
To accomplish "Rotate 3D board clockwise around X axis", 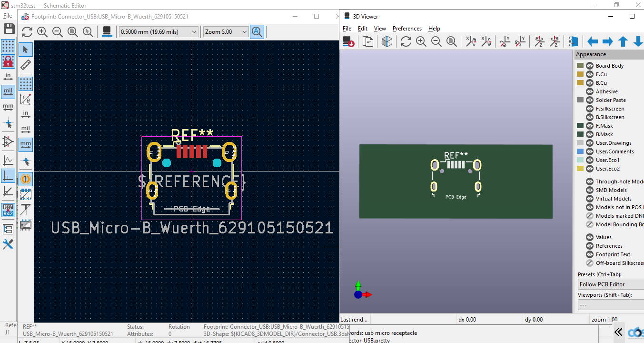I will pos(471,41).
